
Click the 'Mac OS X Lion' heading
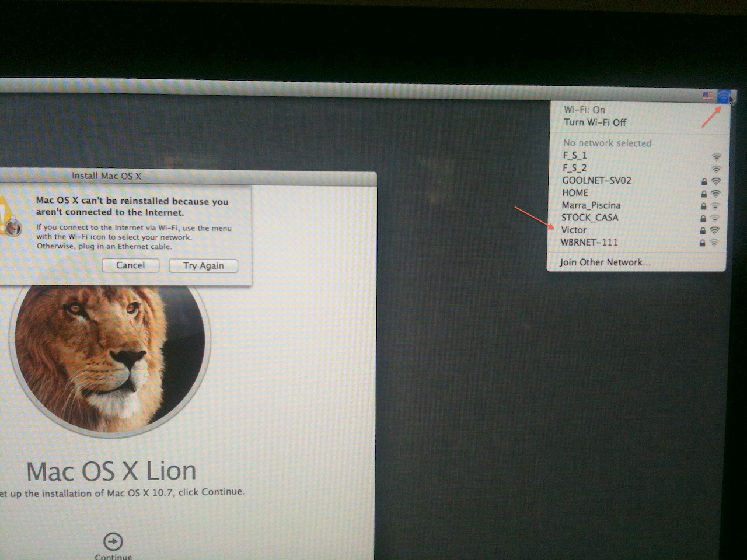(111, 471)
